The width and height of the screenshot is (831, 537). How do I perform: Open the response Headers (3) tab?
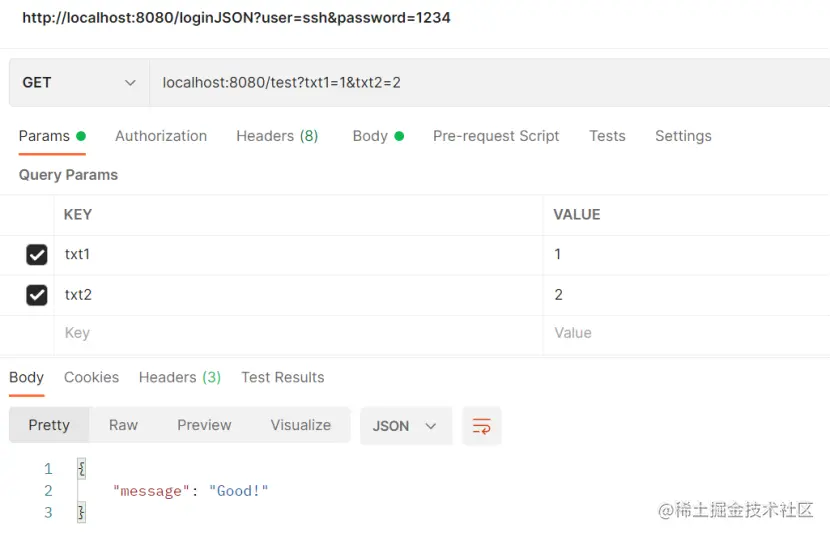180,377
